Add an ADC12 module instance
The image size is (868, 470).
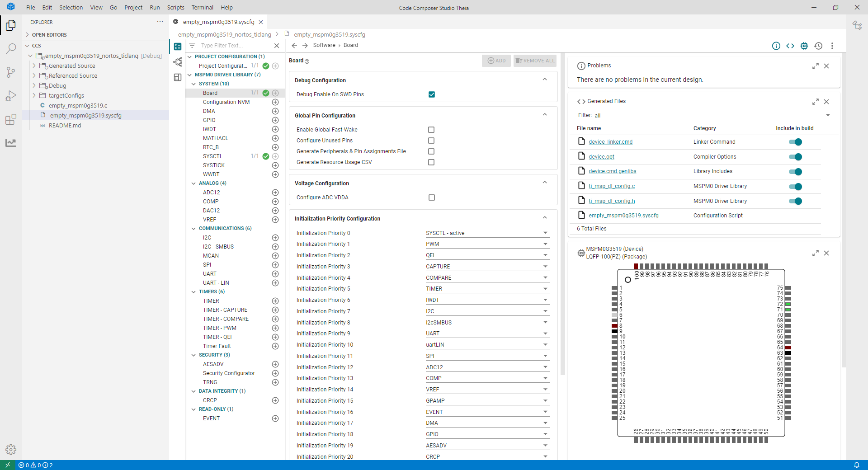(x=275, y=193)
